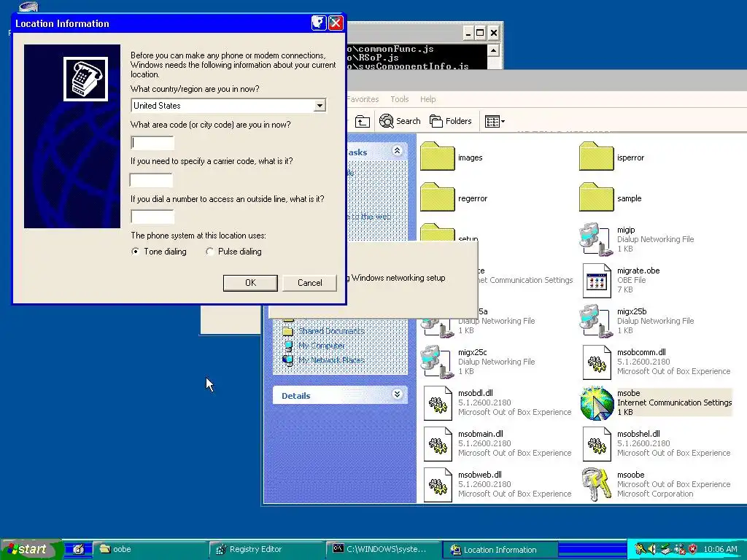Switch to Registry Editor taskbar button
Viewport: 747px width, 560px height.
coord(266,549)
